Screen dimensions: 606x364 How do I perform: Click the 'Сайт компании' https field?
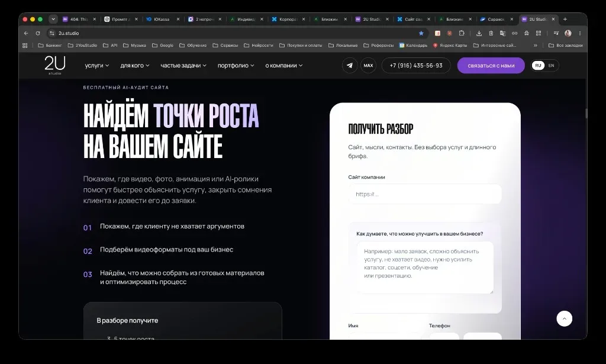coord(425,194)
